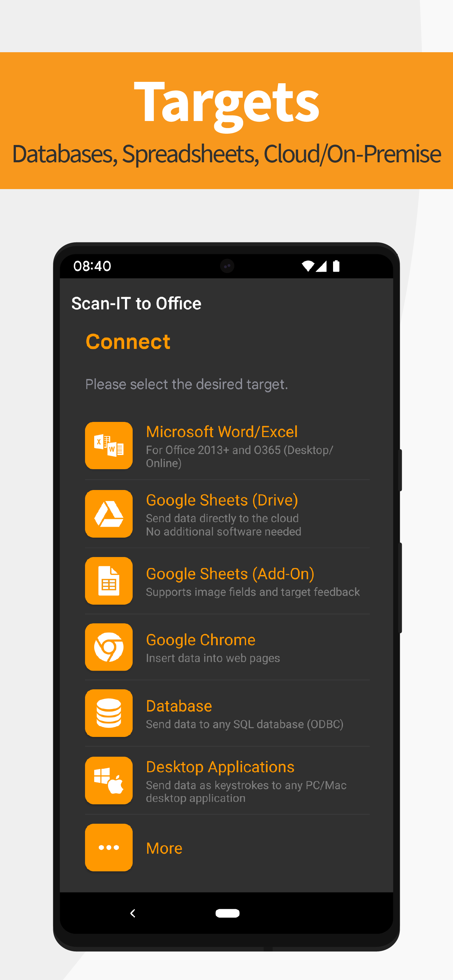Tap the three-dots More icon
This screenshot has width=453, height=980.
click(x=109, y=847)
